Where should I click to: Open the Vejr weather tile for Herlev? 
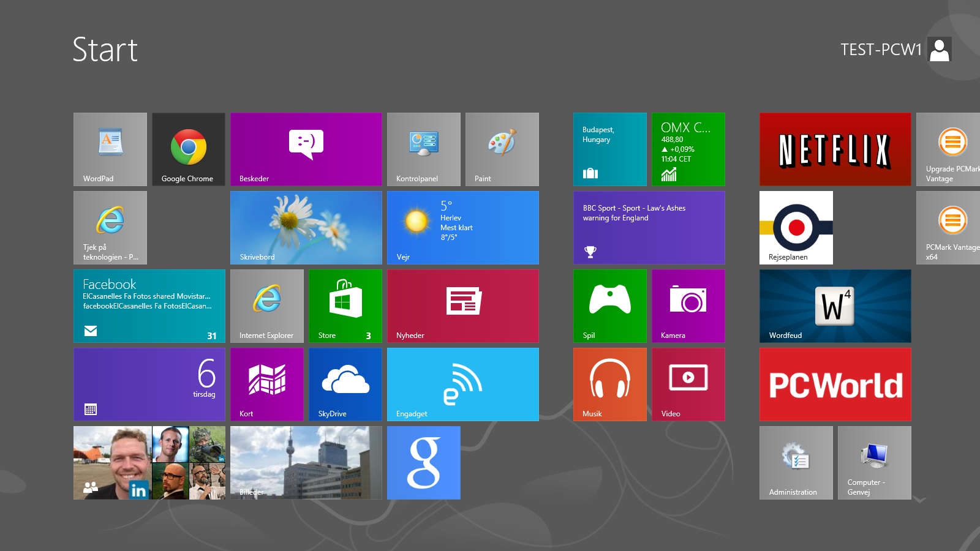pos(462,227)
